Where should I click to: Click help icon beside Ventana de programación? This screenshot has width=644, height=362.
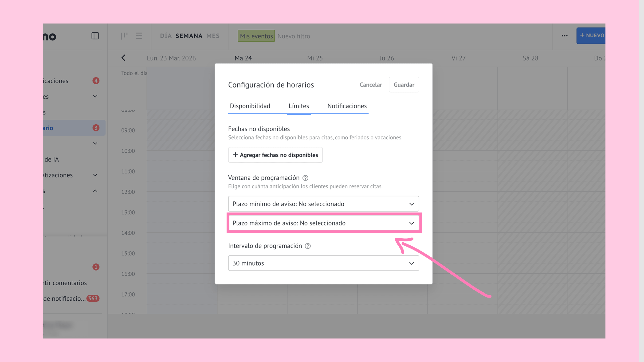pyautogui.click(x=305, y=178)
